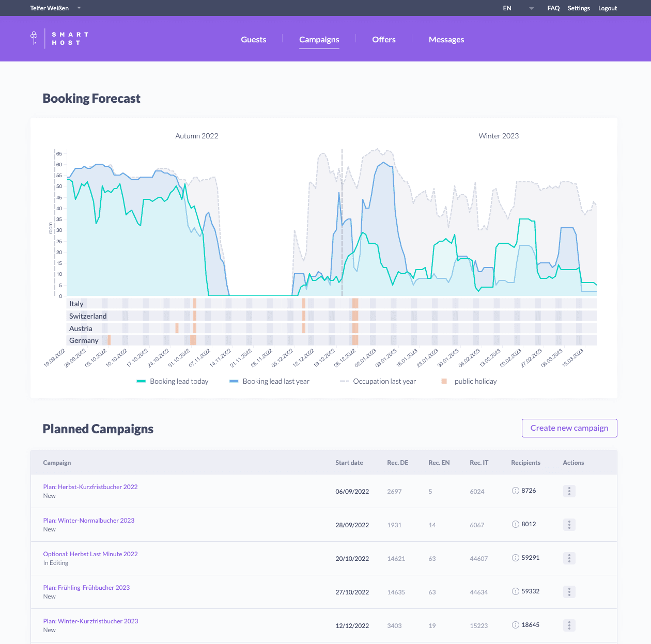Click info icon beside 18645 recipients
This screenshot has height=644, width=651.
[x=515, y=625]
